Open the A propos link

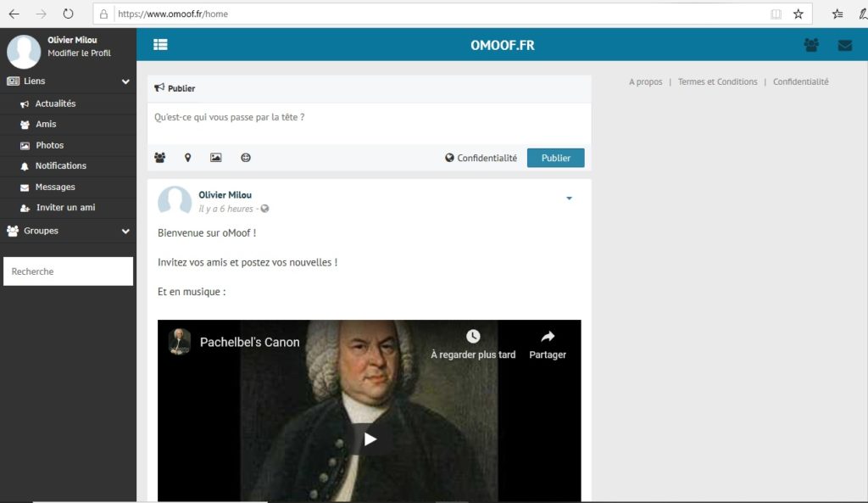tap(645, 82)
